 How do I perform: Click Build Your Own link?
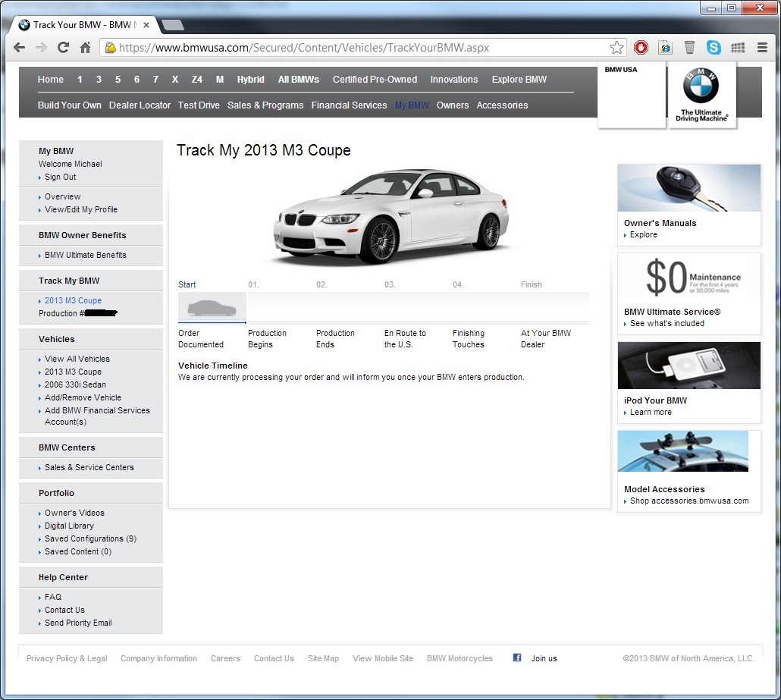69,105
